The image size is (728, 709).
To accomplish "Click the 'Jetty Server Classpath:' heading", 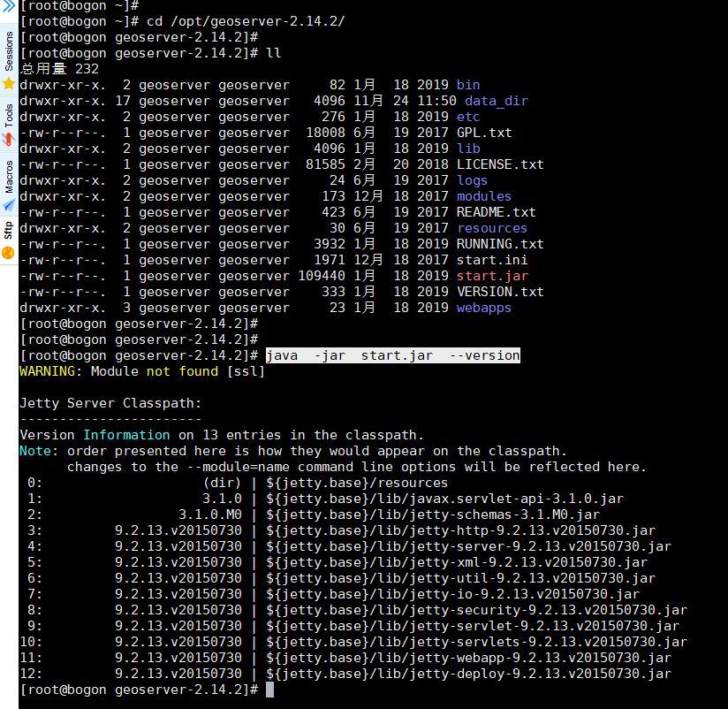I will pyautogui.click(x=110, y=403).
